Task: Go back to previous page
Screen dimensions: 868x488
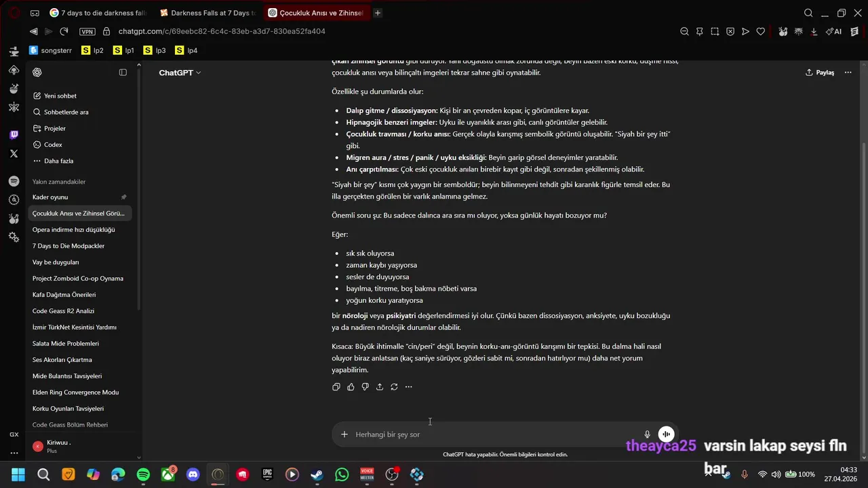Action: (33, 31)
